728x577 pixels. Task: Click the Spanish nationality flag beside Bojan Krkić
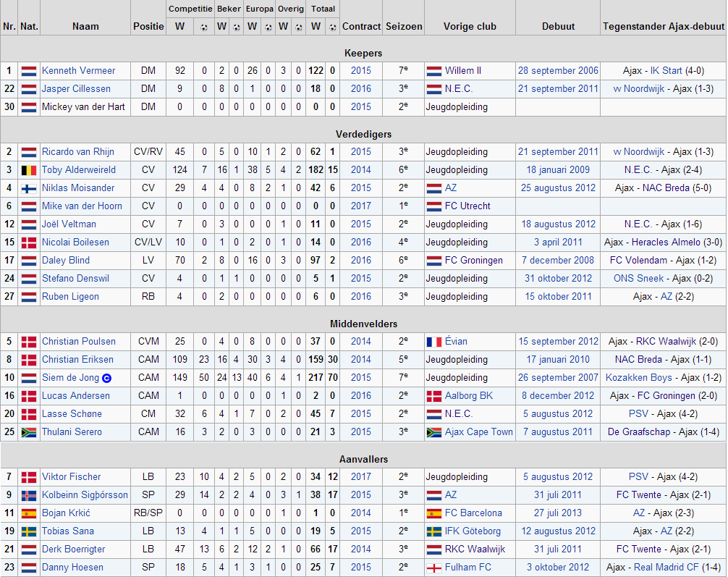29,514
